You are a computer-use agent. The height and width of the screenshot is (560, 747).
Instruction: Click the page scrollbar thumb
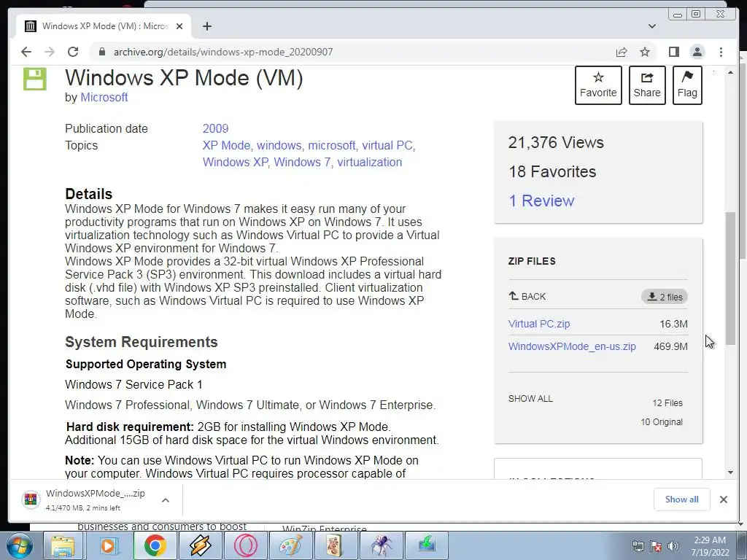(730, 279)
